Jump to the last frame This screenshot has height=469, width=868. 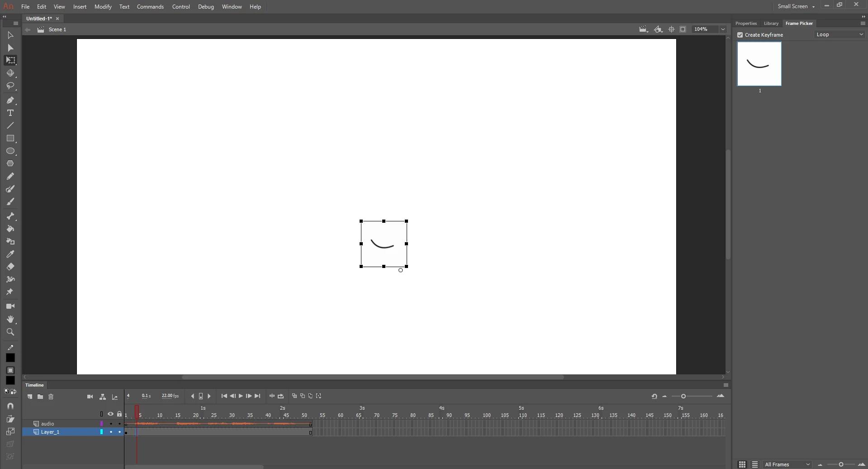(x=257, y=396)
